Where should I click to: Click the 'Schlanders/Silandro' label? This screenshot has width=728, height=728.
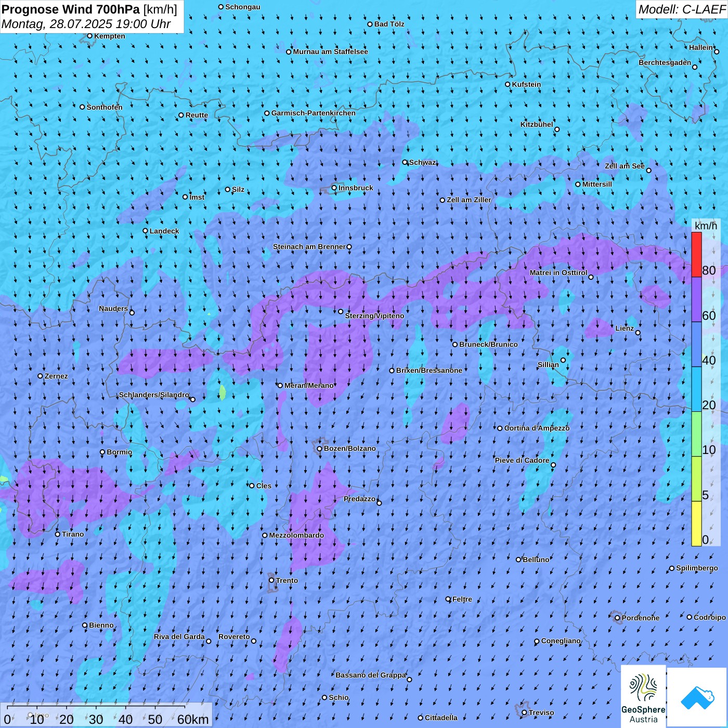(x=154, y=395)
